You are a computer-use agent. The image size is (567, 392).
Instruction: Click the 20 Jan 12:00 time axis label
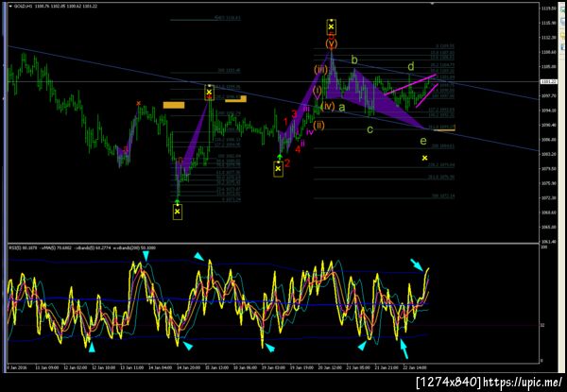(330, 367)
